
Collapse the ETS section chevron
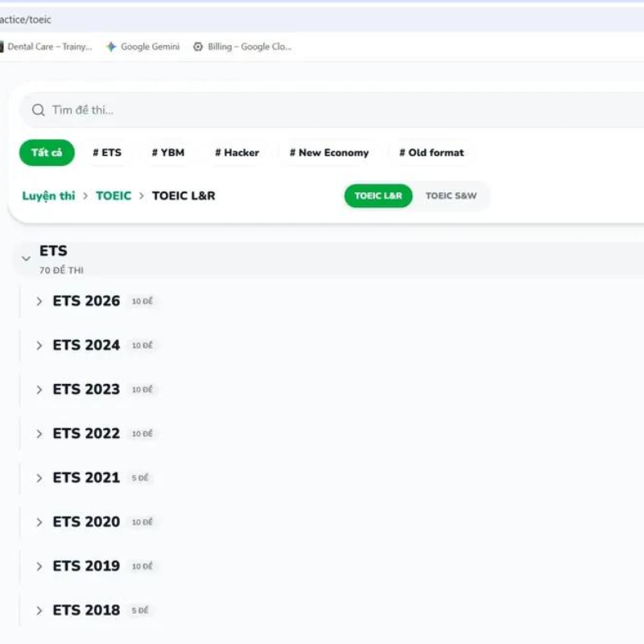pyautogui.click(x=26, y=258)
